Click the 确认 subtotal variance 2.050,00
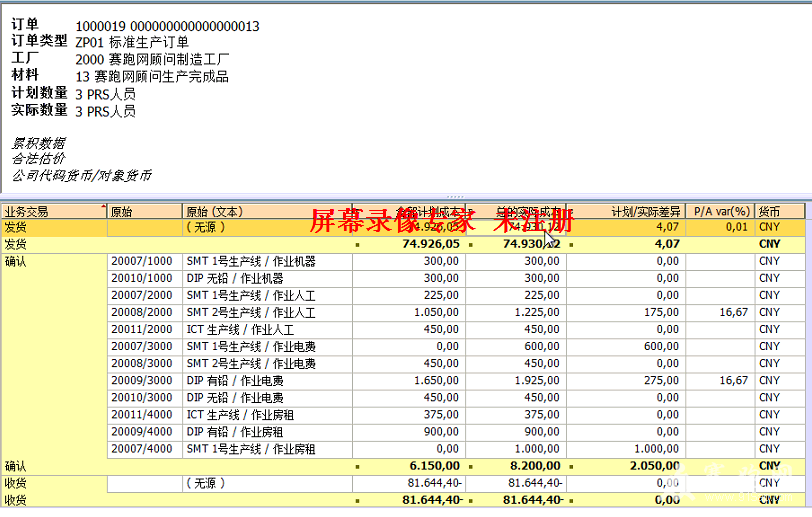 coord(655,466)
